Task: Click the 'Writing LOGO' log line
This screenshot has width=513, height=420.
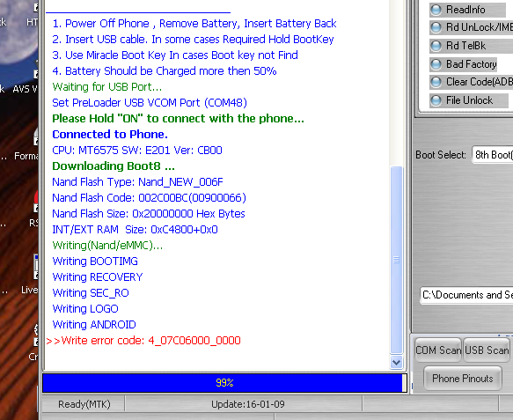Action: tap(85, 309)
